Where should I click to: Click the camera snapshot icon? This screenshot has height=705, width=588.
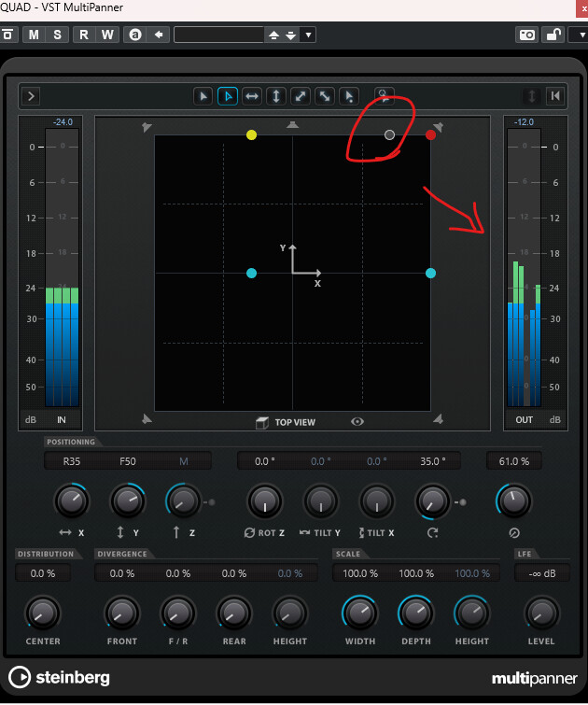526,35
